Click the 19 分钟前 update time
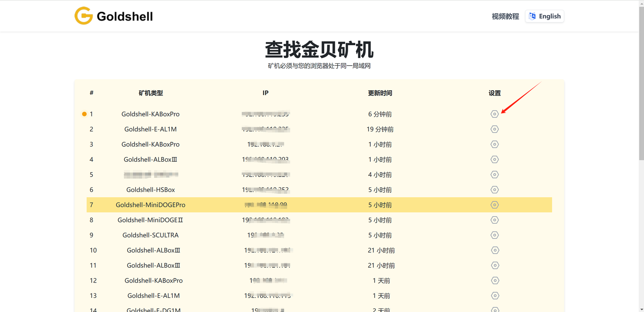 pyautogui.click(x=380, y=129)
